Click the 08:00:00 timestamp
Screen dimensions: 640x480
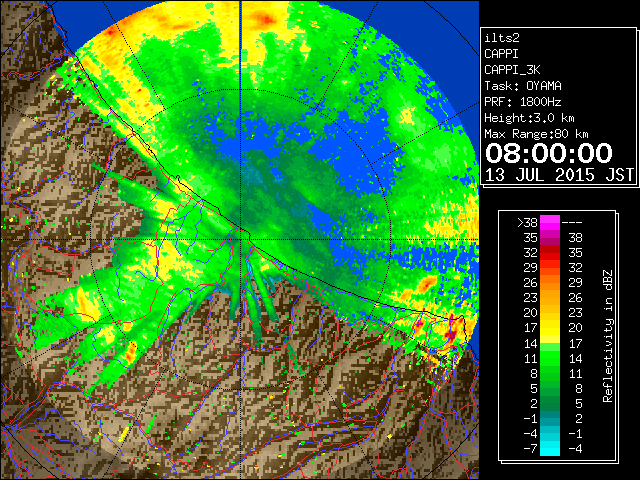point(549,153)
